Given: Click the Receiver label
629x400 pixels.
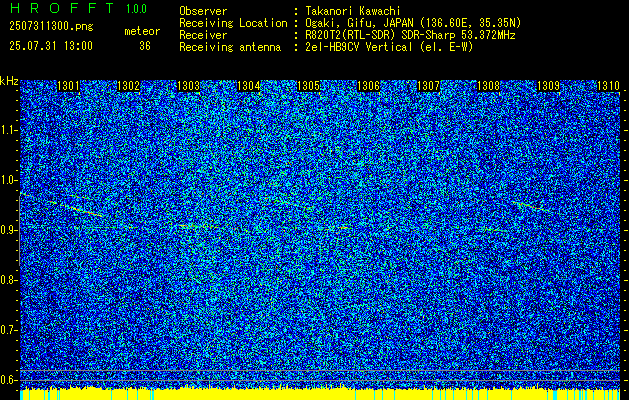Looking at the screenshot, I should tap(203, 35).
